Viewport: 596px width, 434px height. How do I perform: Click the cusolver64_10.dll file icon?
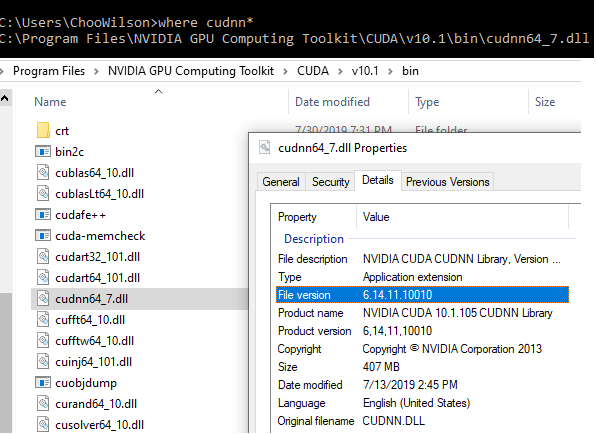43,424
